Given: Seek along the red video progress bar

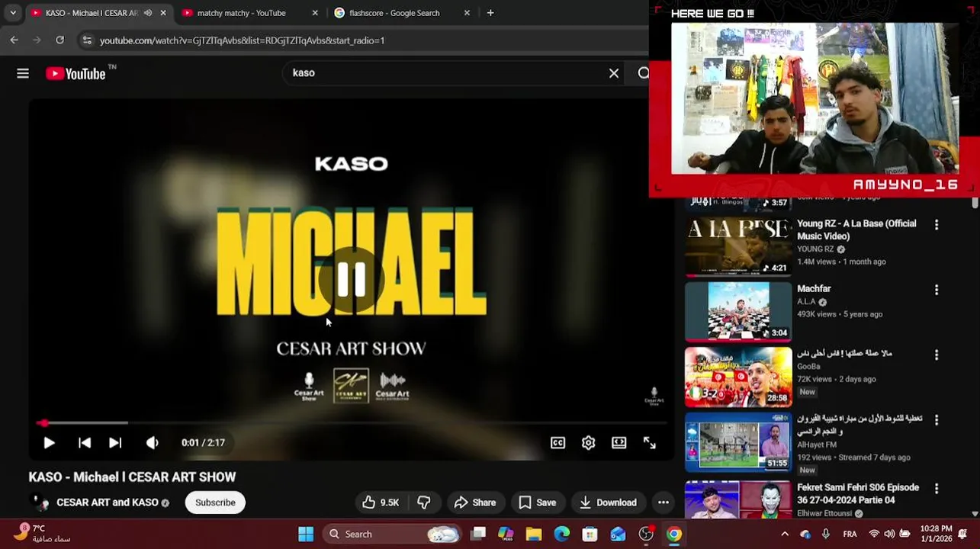Looking at the screenshot, I should pyautogui.click(x=352, y=422).
